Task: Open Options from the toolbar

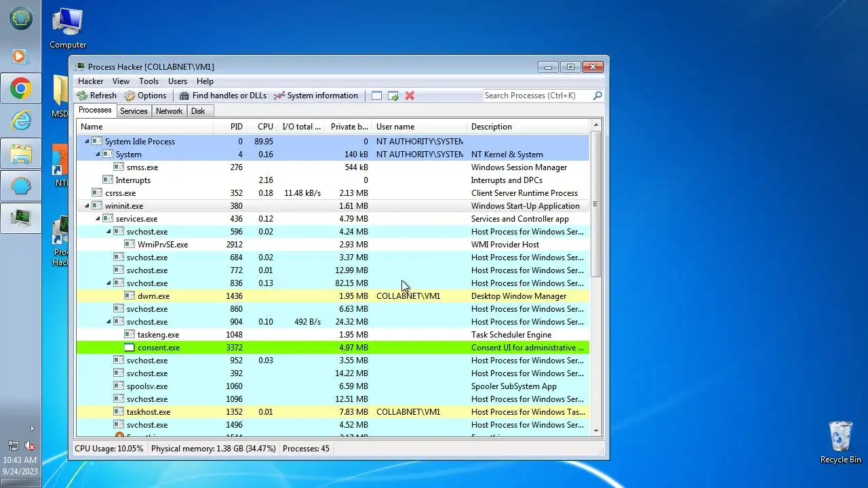Action: (x=145, y=96)
